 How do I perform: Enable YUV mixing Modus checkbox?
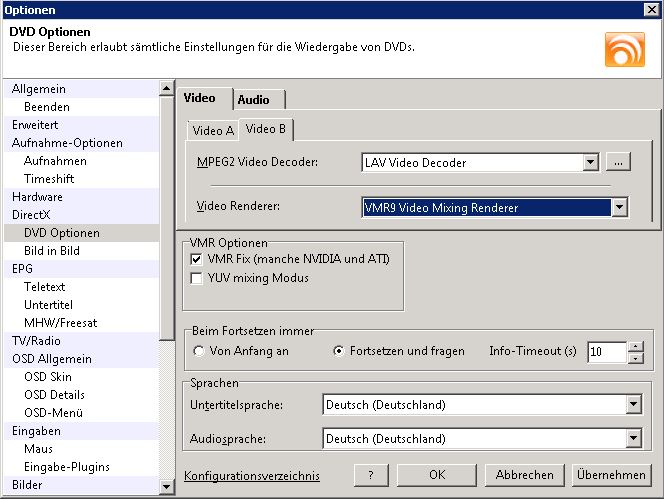click(197, 278)
